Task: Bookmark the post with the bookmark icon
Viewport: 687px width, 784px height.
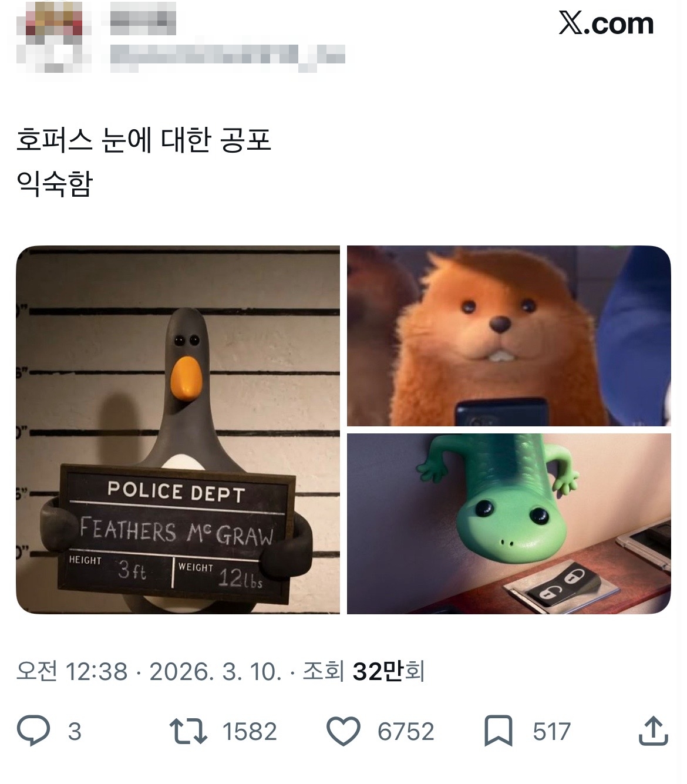Action: (499, 732)
